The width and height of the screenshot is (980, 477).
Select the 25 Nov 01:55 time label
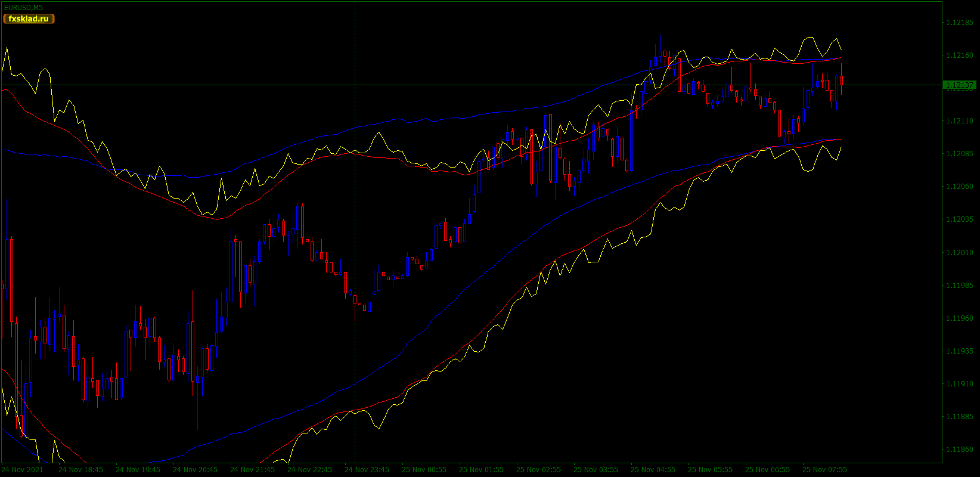[481, 470]
